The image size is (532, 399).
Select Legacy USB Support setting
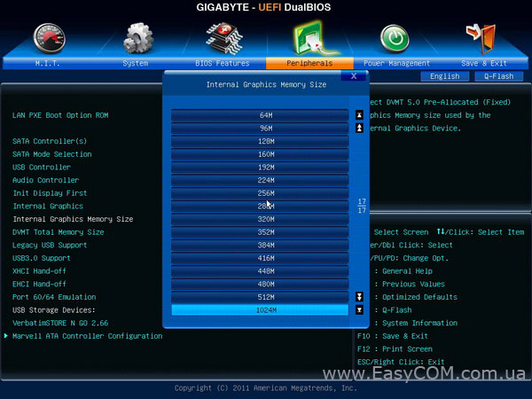point(50,245)
